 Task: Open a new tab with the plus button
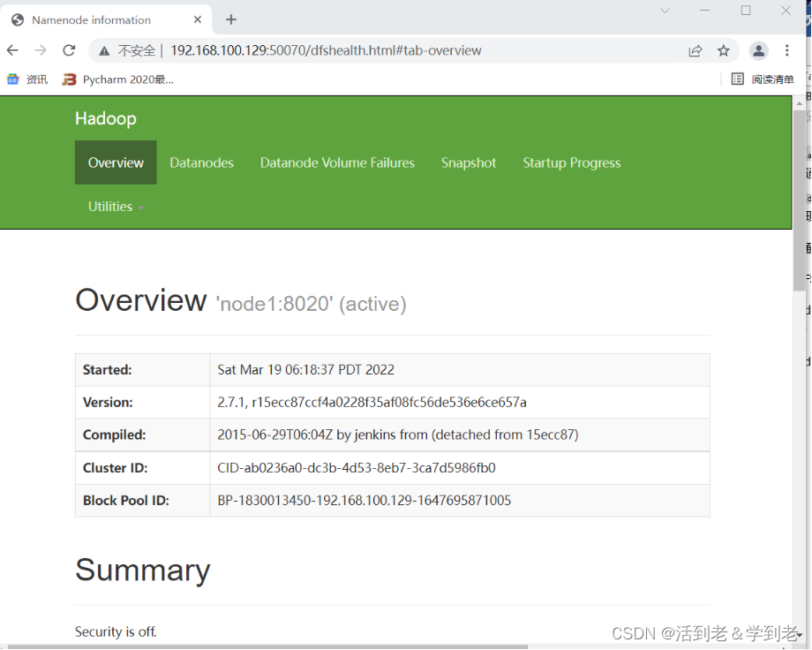coord(231,19)
